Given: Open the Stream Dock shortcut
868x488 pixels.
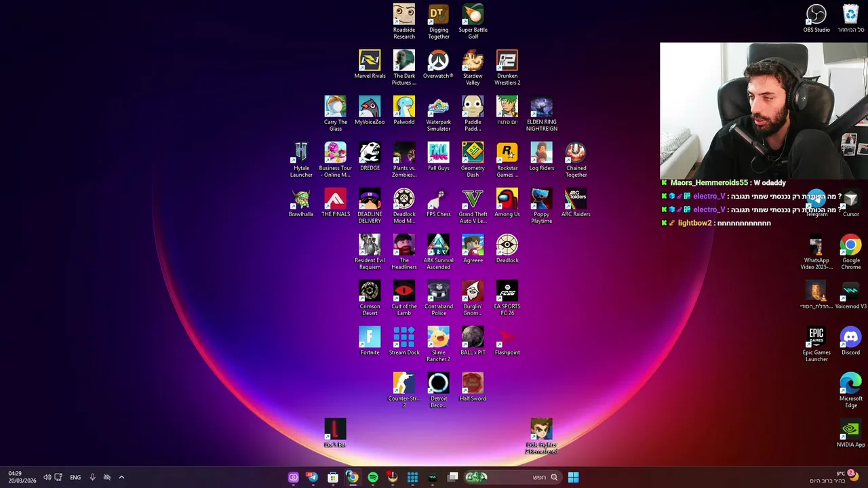Looking at the screenshot, I should (x=404, y=341).
